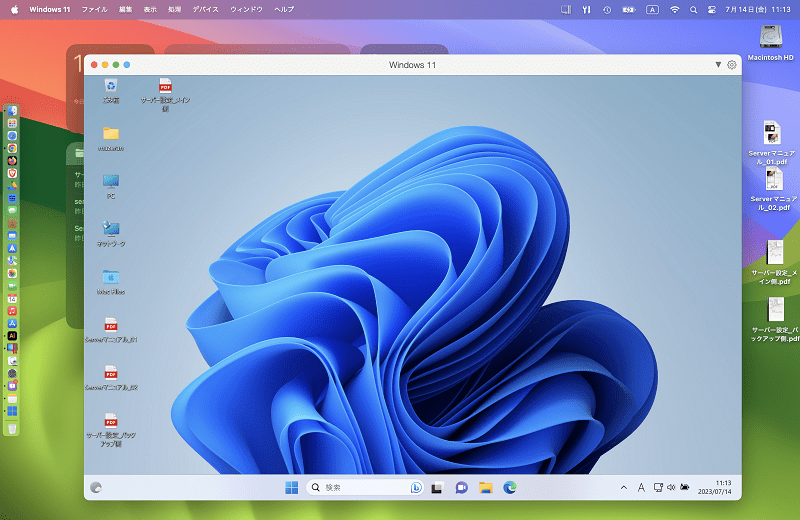Launch the Chat (Teams) taskbar icon
This screenshot has height=520, width=800.
pos(461,488)
